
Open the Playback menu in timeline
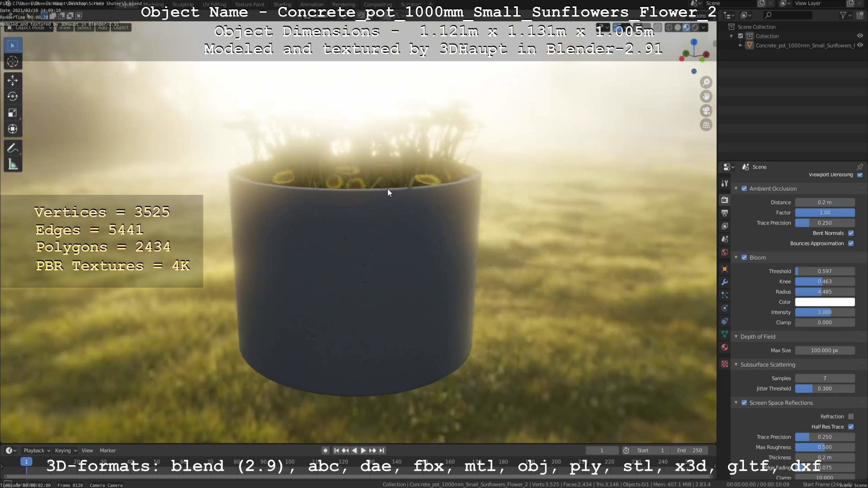tap(37, 450)
